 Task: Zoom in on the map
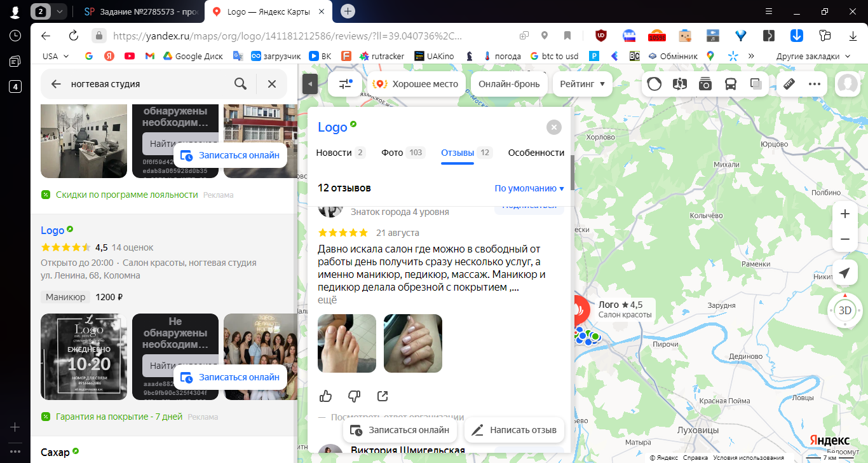845,214
